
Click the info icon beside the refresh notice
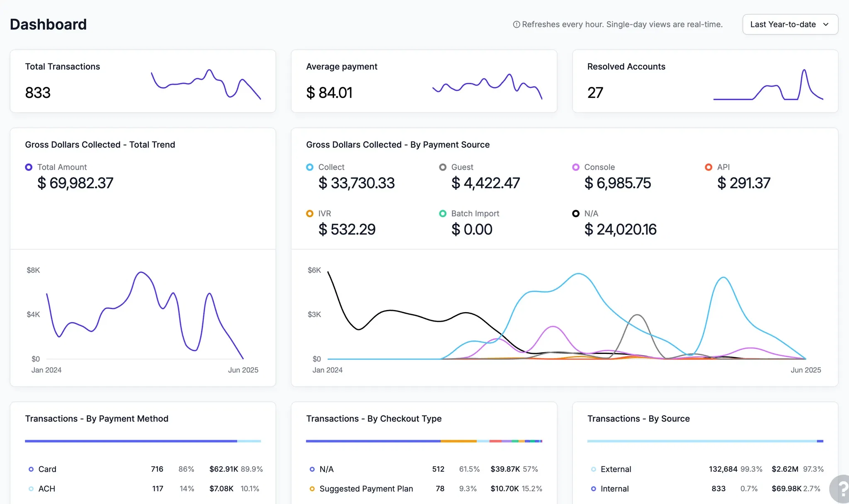[x=517, y=24]
